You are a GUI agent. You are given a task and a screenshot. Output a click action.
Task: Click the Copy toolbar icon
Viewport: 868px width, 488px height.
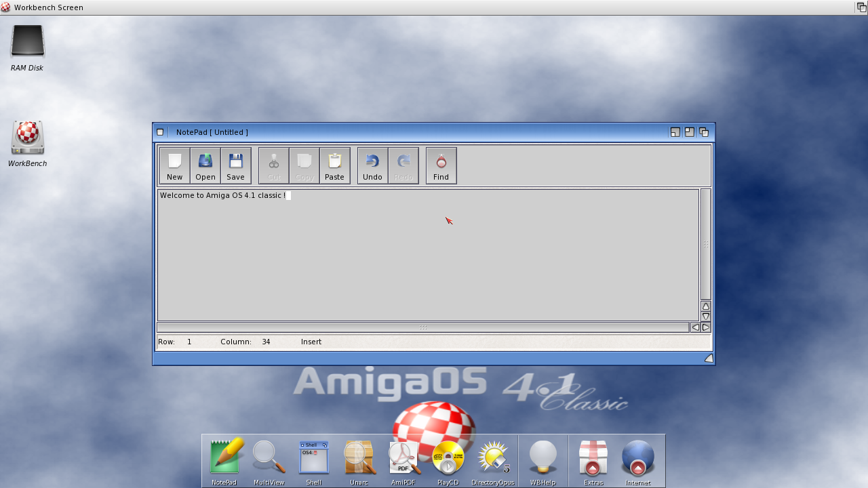[x=304, y=165]
